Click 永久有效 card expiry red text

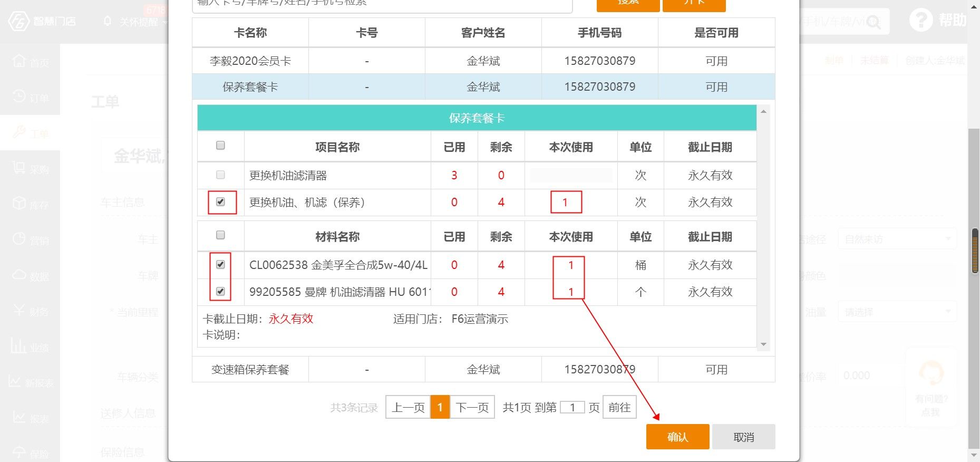pyautogui.click(x=291, y=319)
